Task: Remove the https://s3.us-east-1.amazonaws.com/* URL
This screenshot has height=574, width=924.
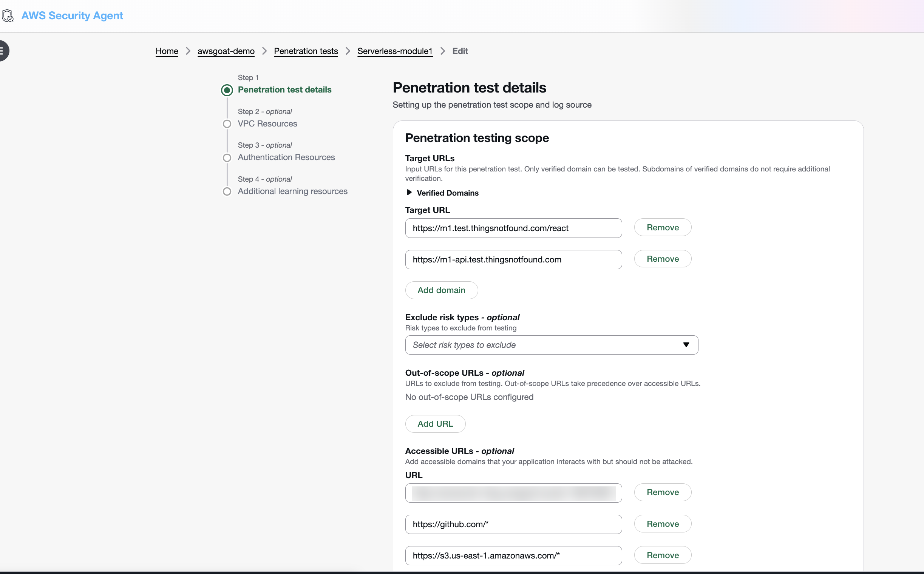Action: [662, 555]
